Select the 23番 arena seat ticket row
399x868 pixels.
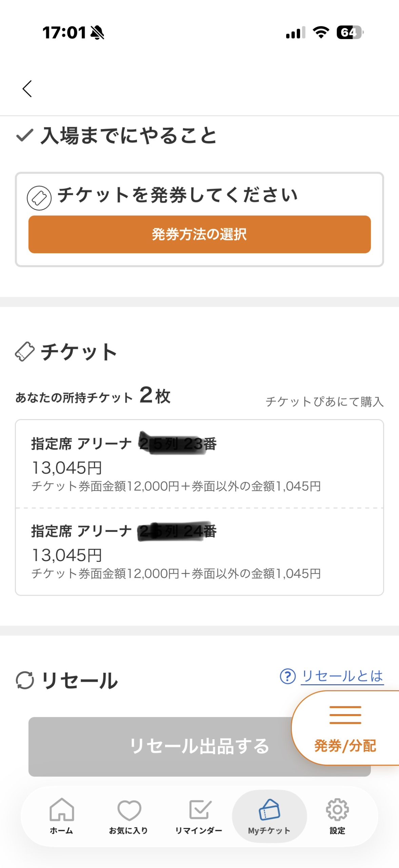[x=199, y=464]
